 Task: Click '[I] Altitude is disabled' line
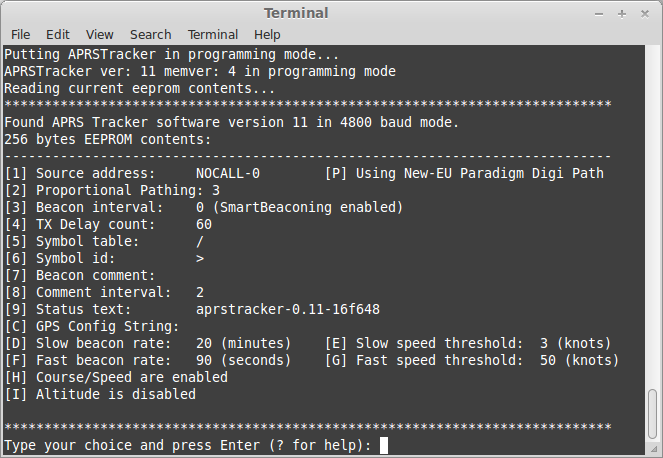100,394
